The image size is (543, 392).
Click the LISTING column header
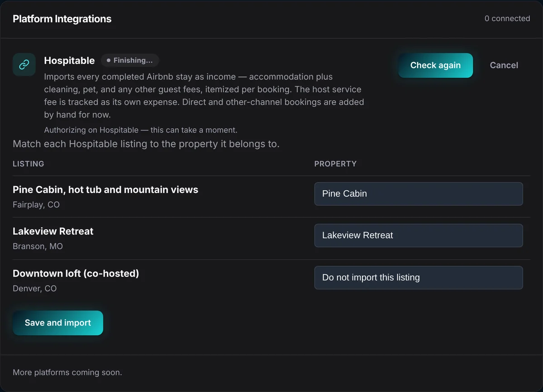tap(29, 164)
